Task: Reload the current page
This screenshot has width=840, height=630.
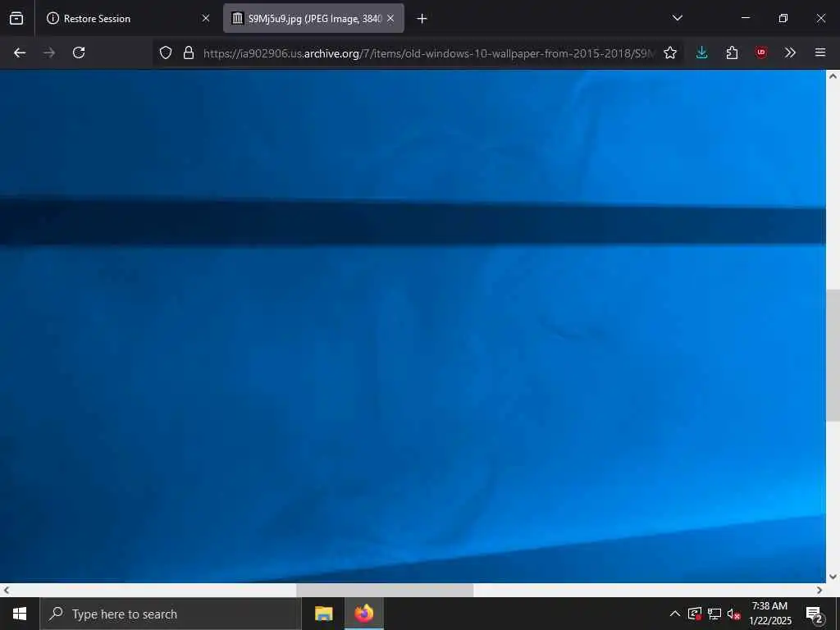Action: (79, 52)
